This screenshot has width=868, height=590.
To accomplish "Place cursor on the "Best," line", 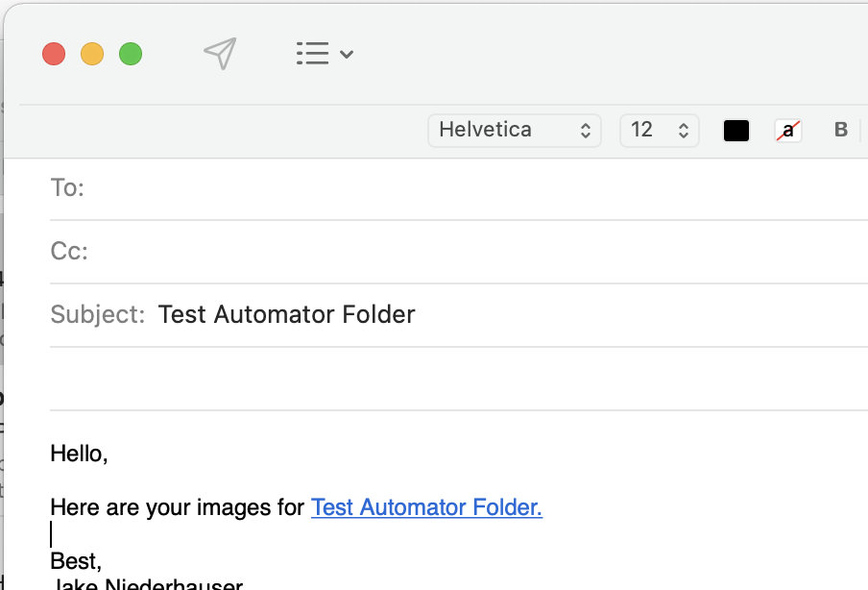I will coord(77,561).
